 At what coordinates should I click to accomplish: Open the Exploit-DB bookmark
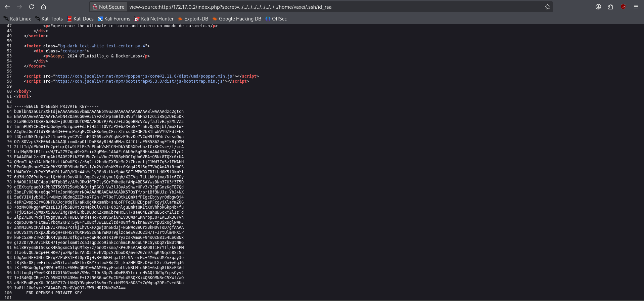click(193, 19)
